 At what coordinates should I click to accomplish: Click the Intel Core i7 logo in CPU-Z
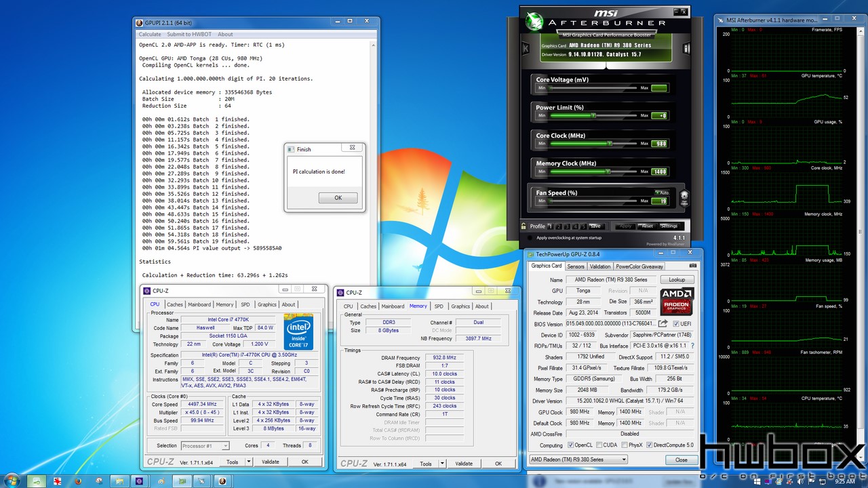click(x=298, y=331)
